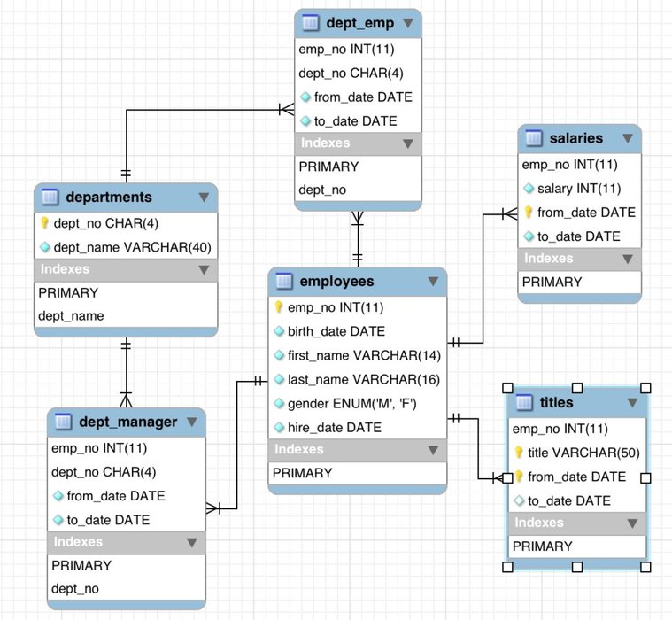The image size is (672, 620).
Task: Select the 'dept_no' index row in dept_manager
Action: coord(127,589)
